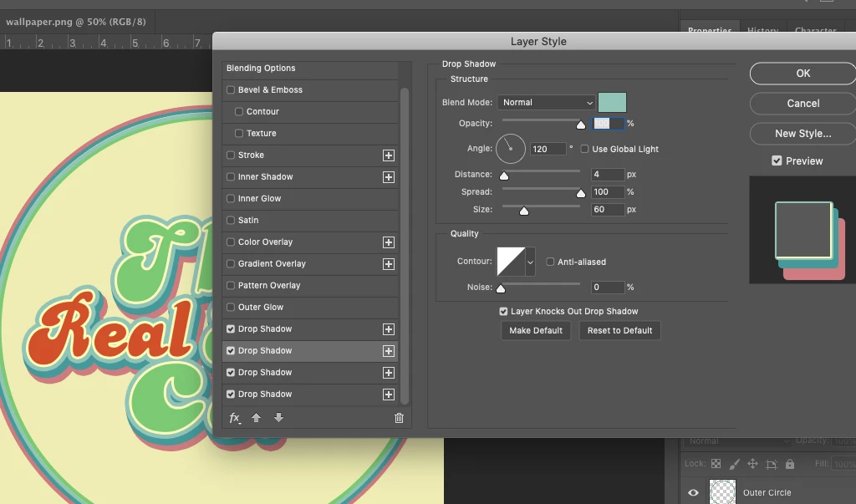856x504 pixels.
Task: Click the Reset to Default button
Action: tap(619, 330)
